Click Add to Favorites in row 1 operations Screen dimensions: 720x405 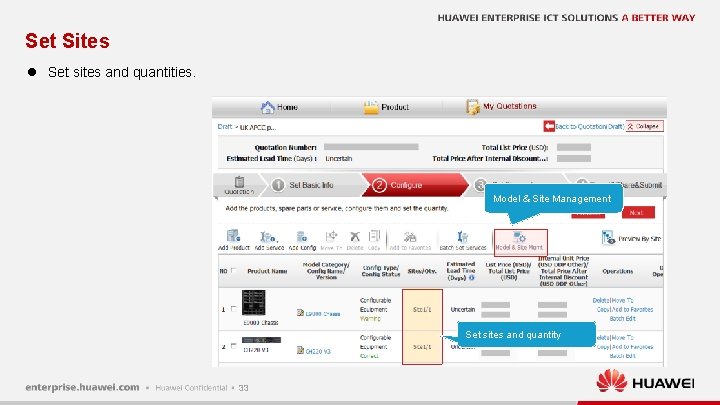632,309
